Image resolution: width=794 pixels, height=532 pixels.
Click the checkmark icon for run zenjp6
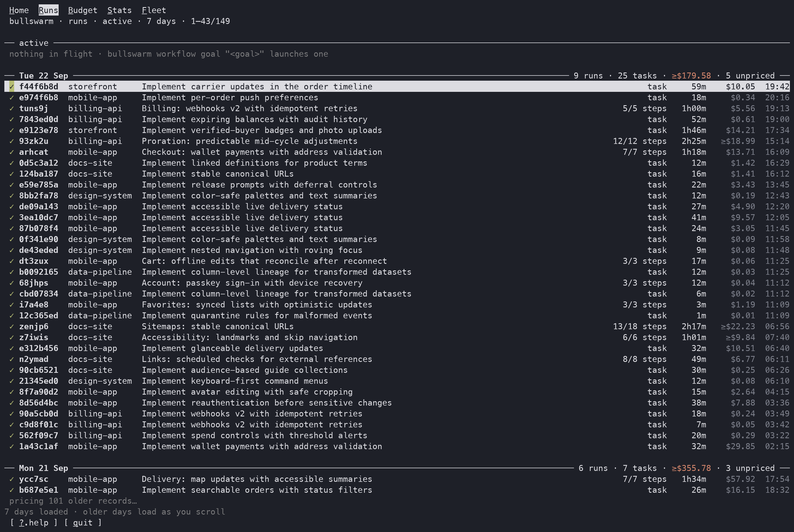[11, 327]
